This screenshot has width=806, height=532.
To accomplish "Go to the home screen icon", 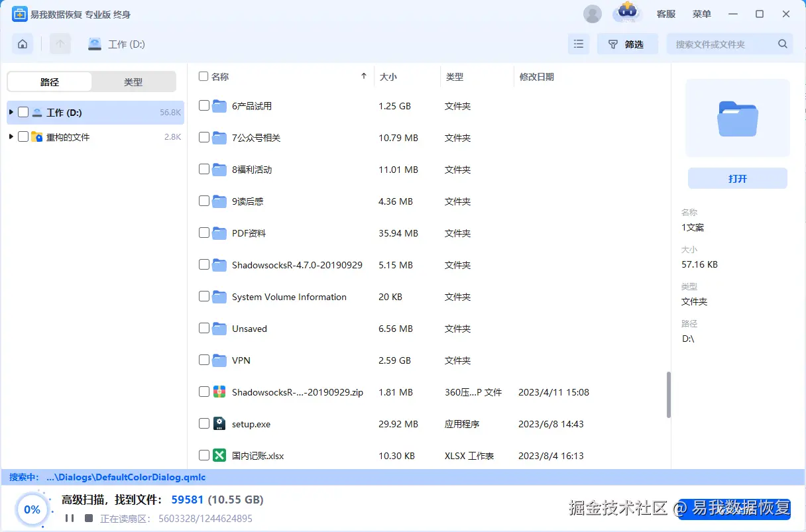I will [23, 44].
